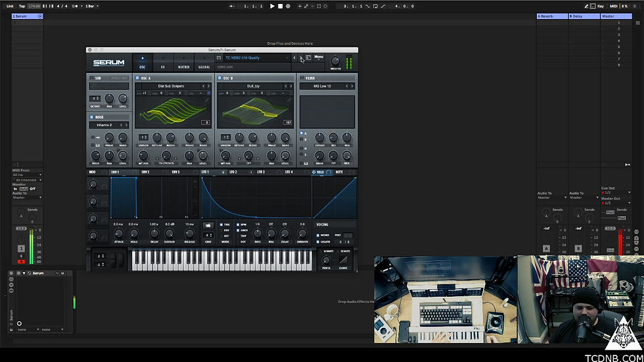
Task: Disable the OSC A oscillator
Action: (137, 78)
